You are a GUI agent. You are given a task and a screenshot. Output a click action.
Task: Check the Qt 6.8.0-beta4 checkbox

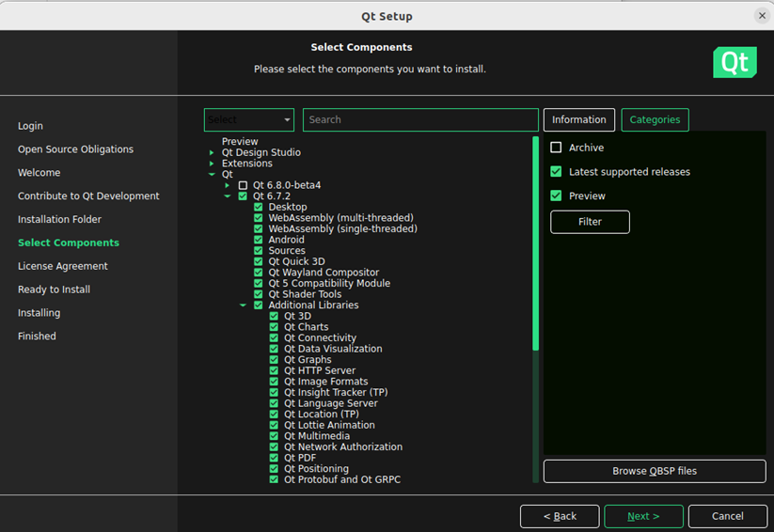(243, 185)
